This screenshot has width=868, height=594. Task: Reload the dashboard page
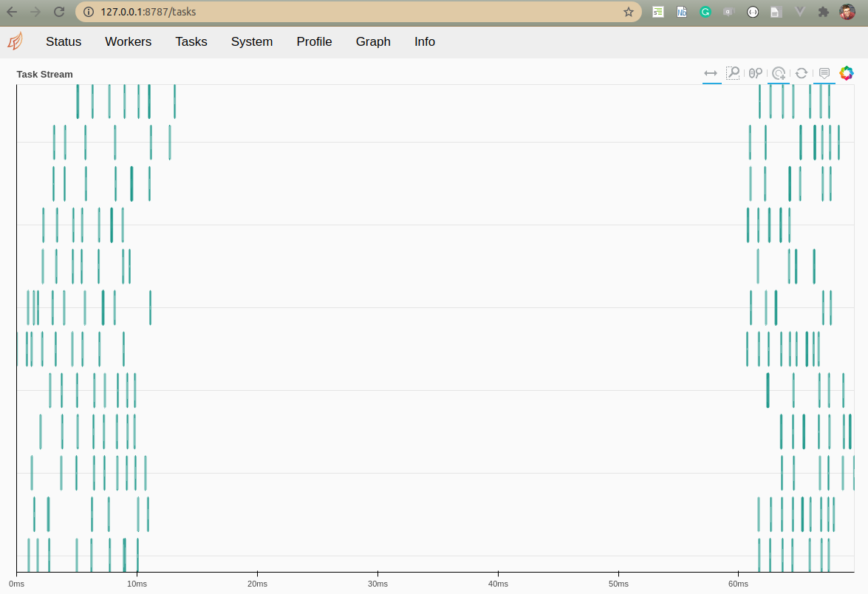coord(59,12)
